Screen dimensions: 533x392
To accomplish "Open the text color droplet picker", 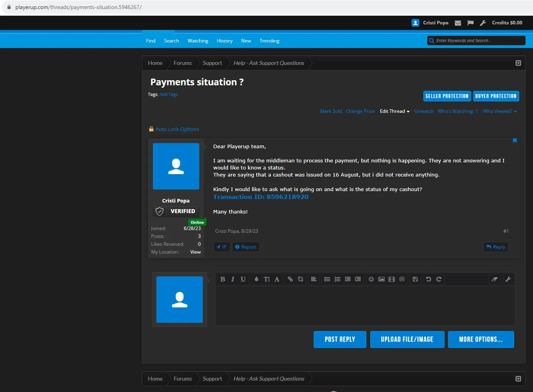I will point(256,279).
